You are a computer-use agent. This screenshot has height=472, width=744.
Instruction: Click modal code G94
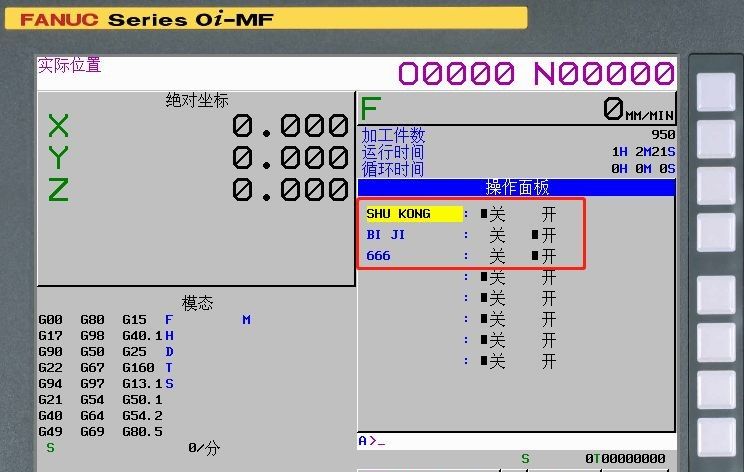pos(50,384)
